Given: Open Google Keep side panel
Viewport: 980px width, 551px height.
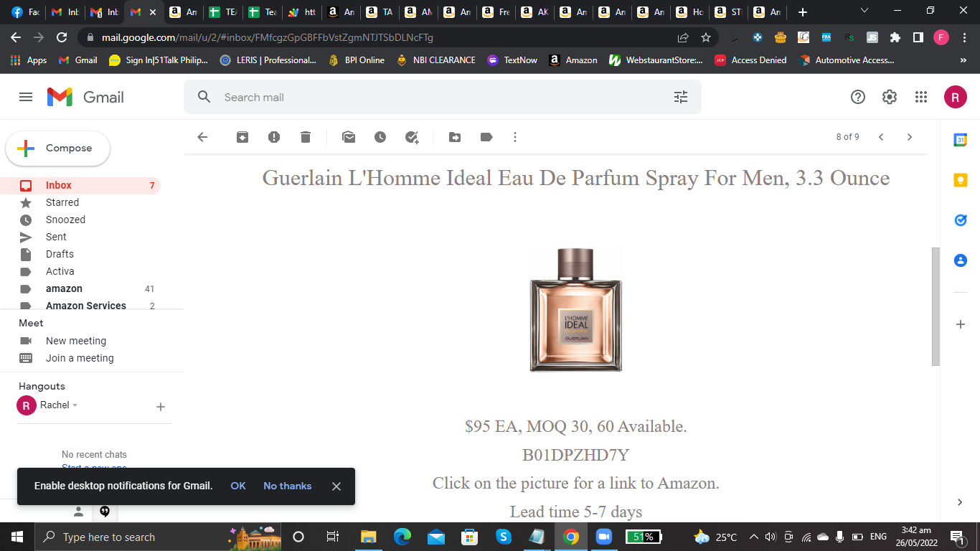Looking at the screenshot, I should (961, 180).
